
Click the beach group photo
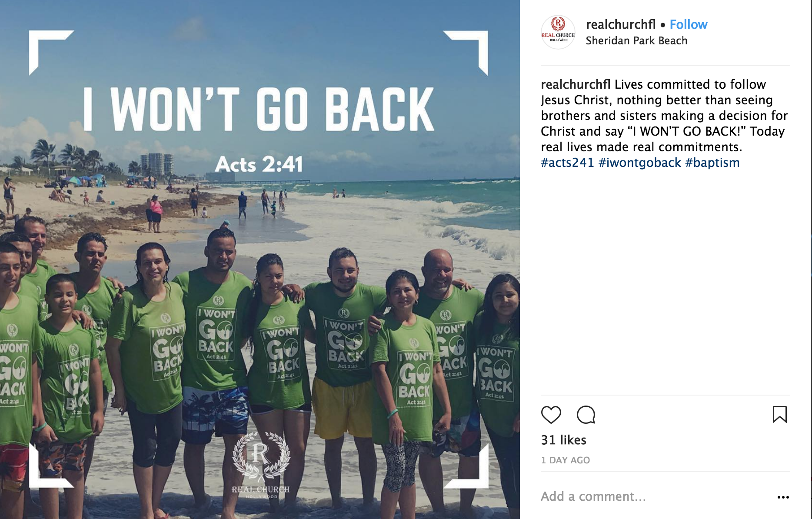pos(260,259)
